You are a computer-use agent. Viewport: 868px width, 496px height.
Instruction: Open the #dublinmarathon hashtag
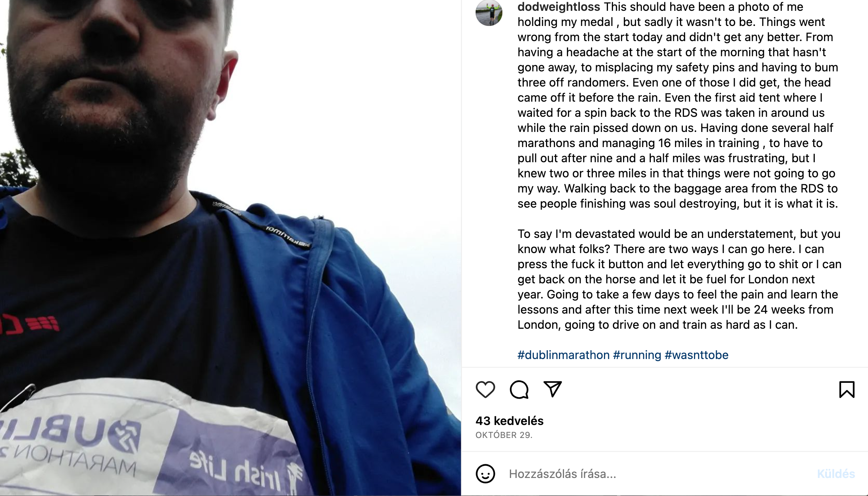pos(563,355)
